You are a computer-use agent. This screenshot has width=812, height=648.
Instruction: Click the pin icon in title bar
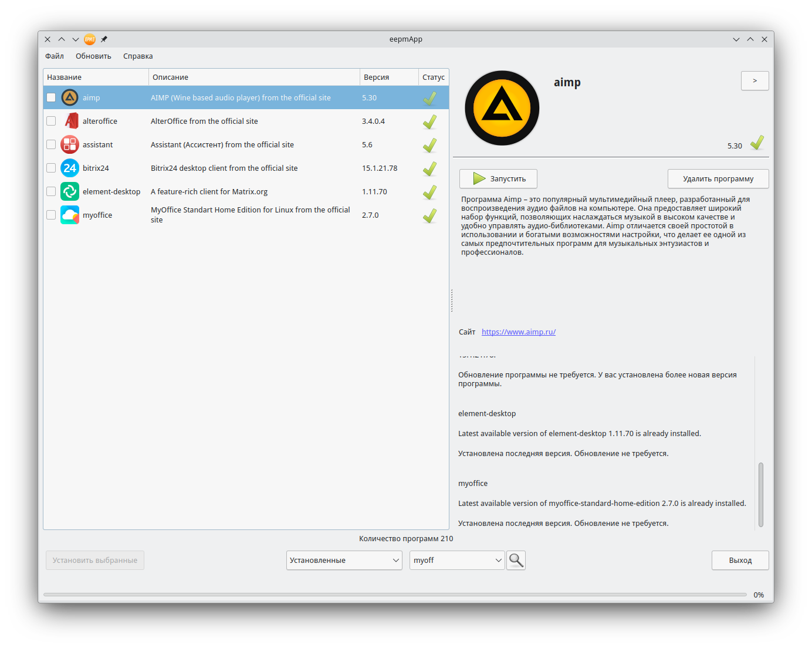coord(104,39)
